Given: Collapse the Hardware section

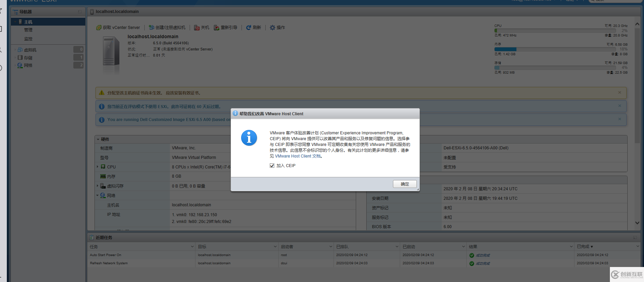Looking at the screenshot, I should click(x=98, y=139).
